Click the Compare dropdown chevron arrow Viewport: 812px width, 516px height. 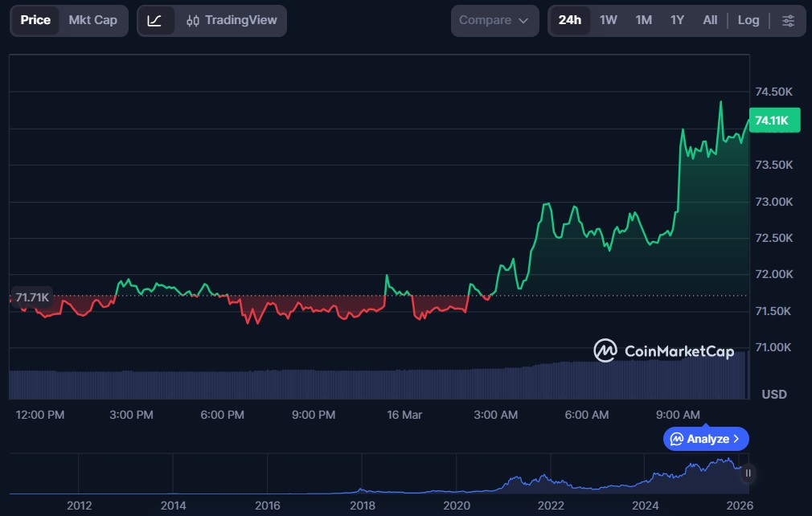(x=523, y=21)
